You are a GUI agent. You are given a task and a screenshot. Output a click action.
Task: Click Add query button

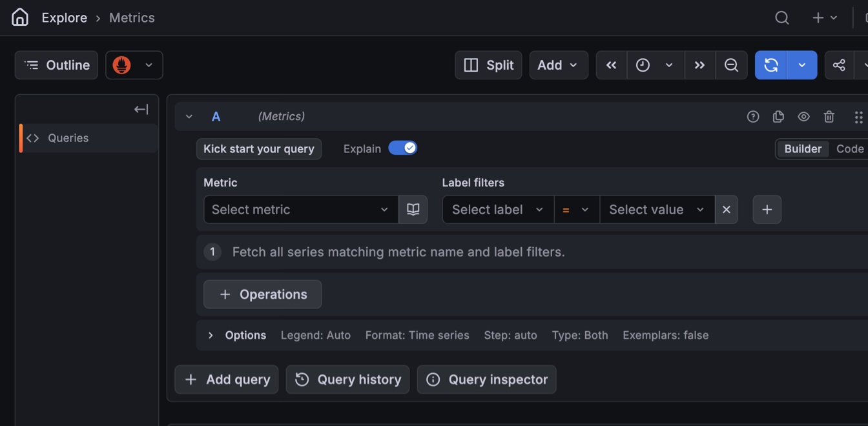(x=227, y=380)
